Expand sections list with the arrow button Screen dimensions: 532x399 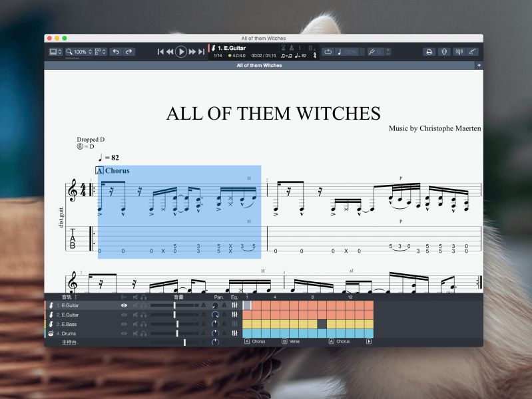pyautogui.click(x=369, y=341)
